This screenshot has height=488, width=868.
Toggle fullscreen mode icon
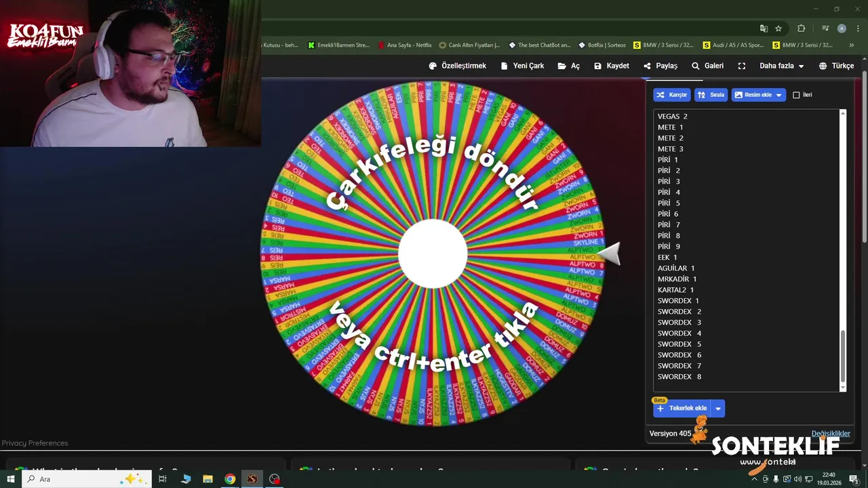(x=741, y=66)
